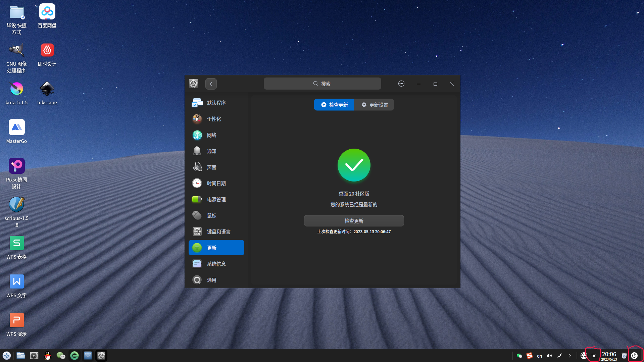Open the disk/music player app on the taskbar
Screen dimensions: 644x362
34,356
